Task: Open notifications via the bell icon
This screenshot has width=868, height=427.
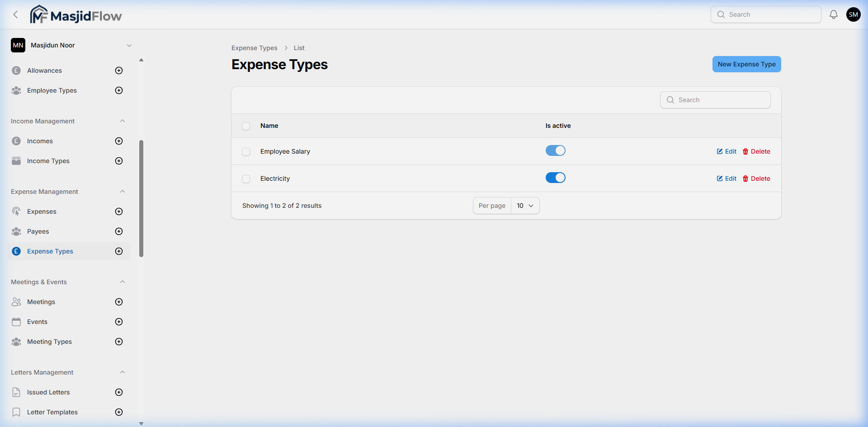Action: pos(833,14)
